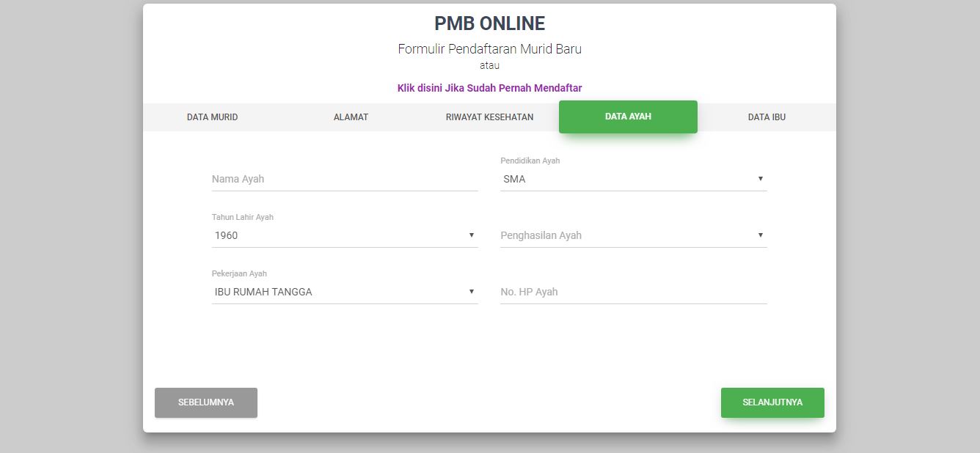This screenshot has height=453, width=980.
Task: Go to the Riwayat Kesehatan tab
Action: coord(489,117)
